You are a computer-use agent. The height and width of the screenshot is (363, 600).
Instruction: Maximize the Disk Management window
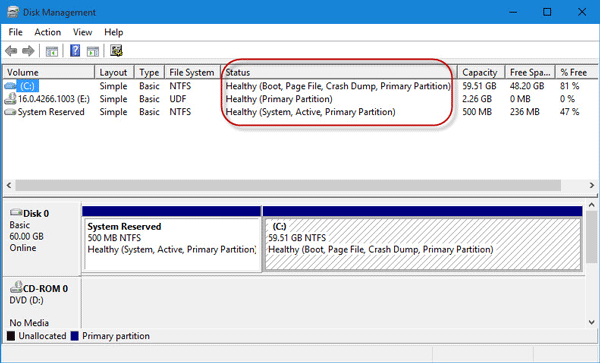[x=547, y=12]
